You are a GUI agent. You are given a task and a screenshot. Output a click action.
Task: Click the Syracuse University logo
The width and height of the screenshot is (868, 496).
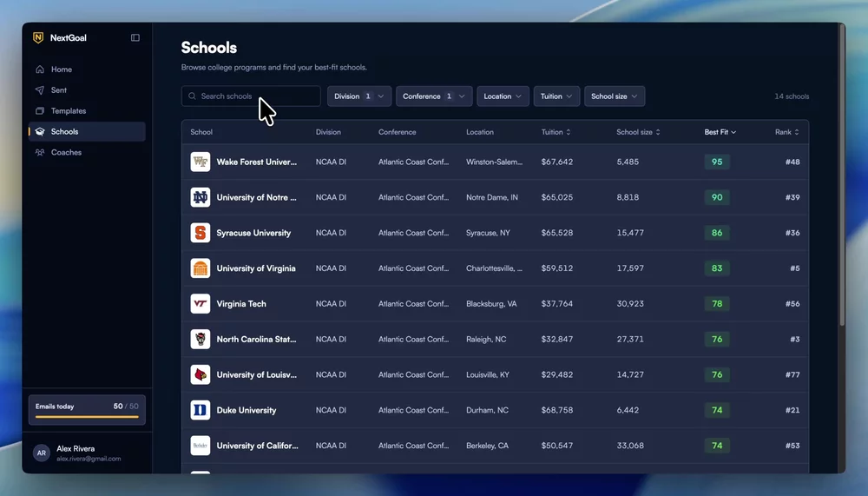click(201, 233)
